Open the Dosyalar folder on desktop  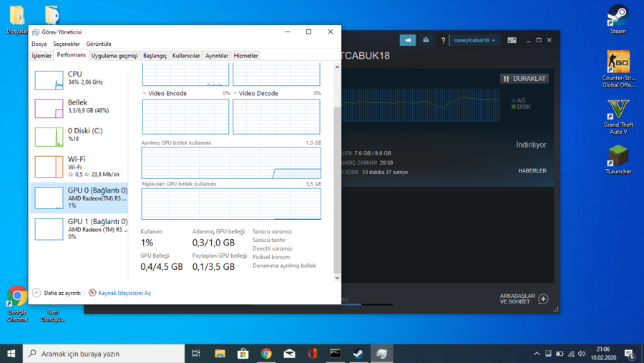pyautogui.click(x=16, y=20)
